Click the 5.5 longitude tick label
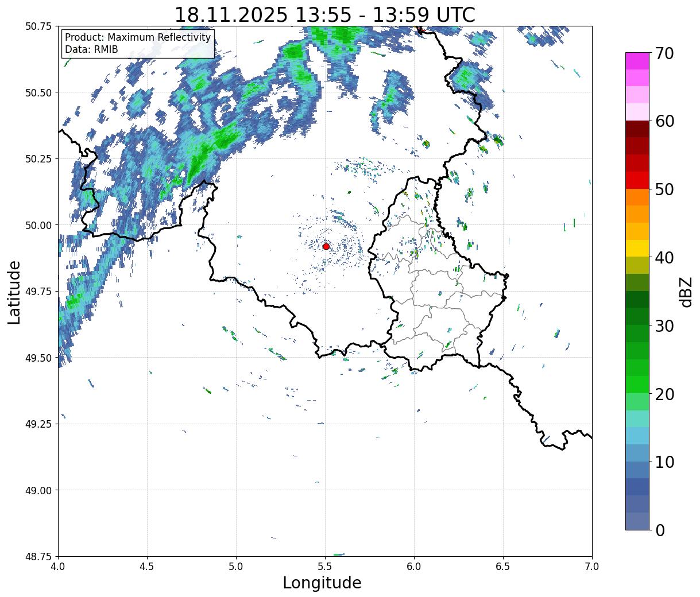Viewport: 700px width, 597px height. pos(325,566)
